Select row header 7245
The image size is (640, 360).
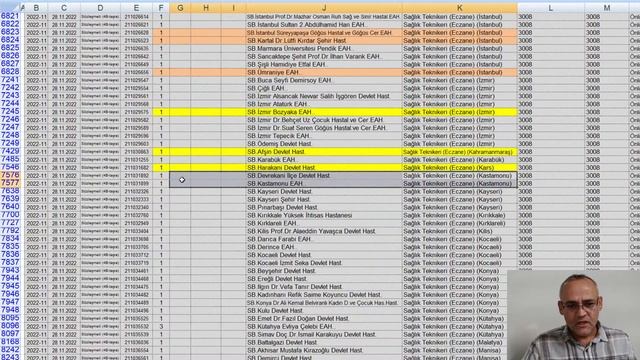(10, 112)
